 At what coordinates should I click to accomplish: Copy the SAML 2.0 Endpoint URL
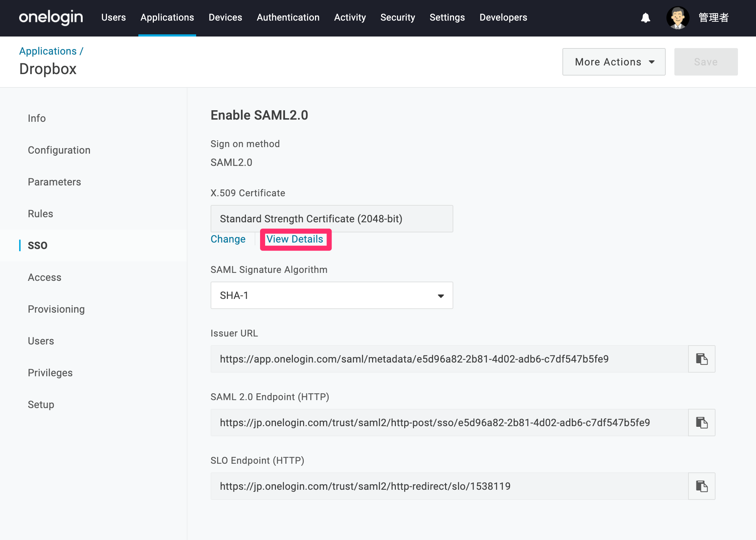point(701,423)
